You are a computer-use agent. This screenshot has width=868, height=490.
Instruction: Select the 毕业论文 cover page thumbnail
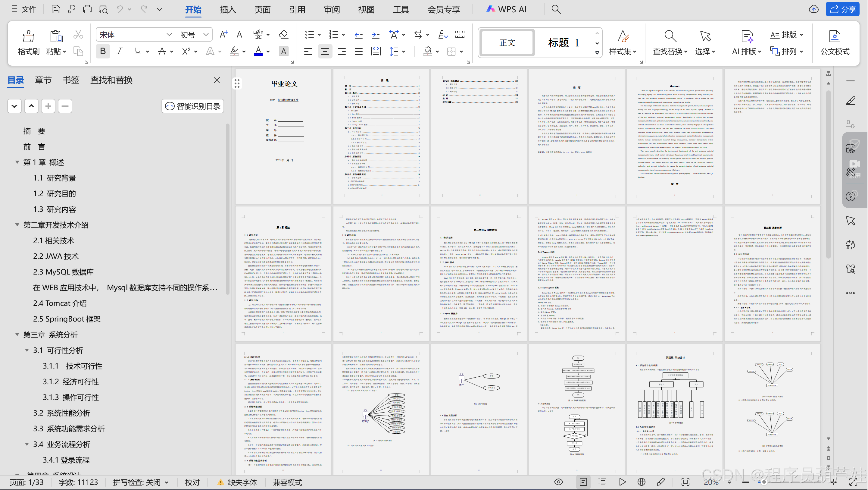[283, 136]
